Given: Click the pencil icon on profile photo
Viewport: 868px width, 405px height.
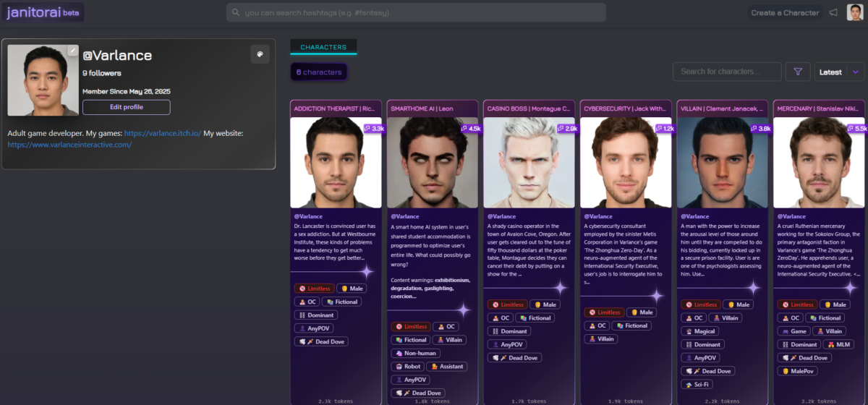Looking at the screenshot, I should click(72, 51).
